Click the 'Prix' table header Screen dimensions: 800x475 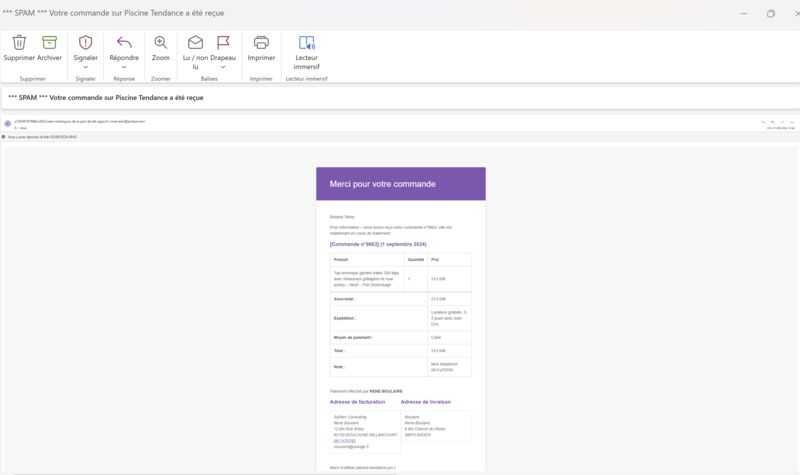435,260
